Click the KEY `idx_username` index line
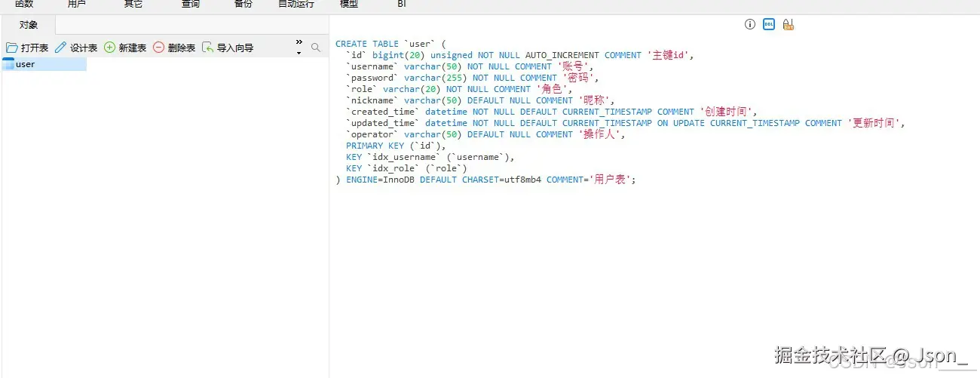The width and height of the screenshot is (980, 378). pyautogui.click(x=430, y=157)
